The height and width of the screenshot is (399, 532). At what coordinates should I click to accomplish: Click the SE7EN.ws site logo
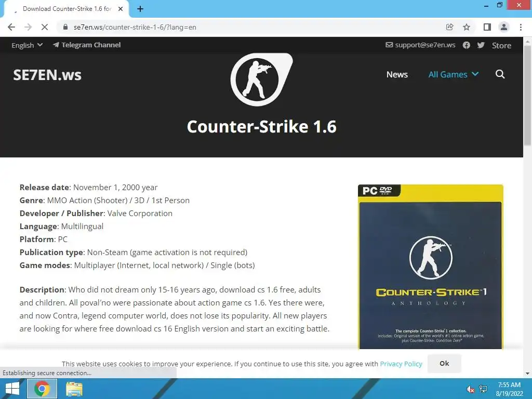tap(47, 75)
